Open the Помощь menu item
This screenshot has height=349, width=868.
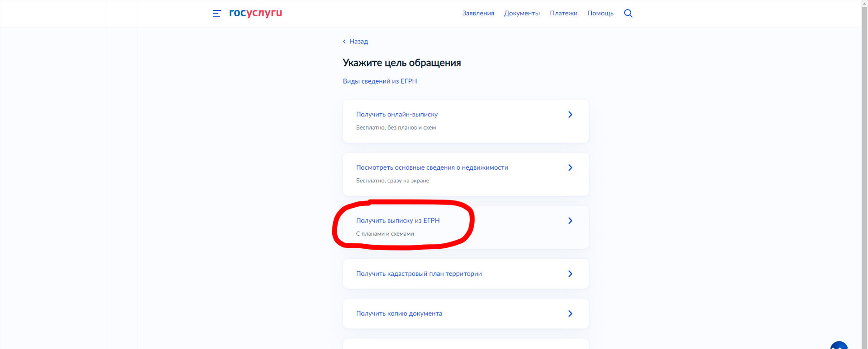point(600,13)
